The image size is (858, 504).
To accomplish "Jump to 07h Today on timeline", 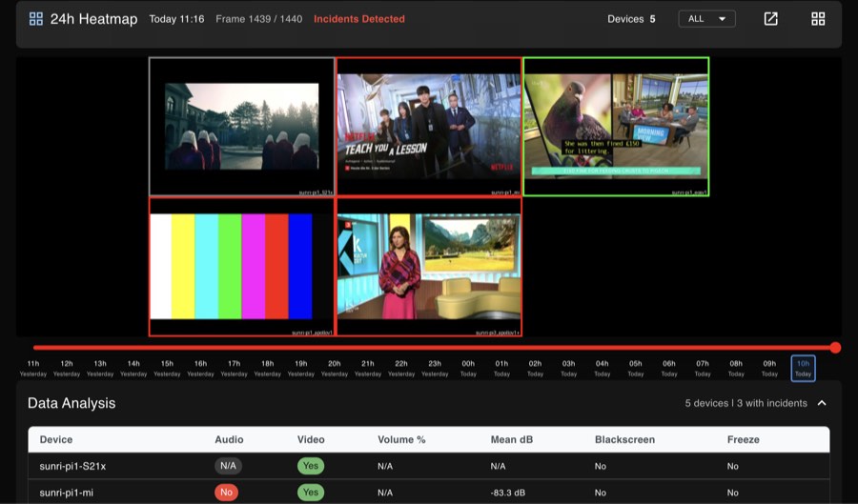I will [703, 369].
